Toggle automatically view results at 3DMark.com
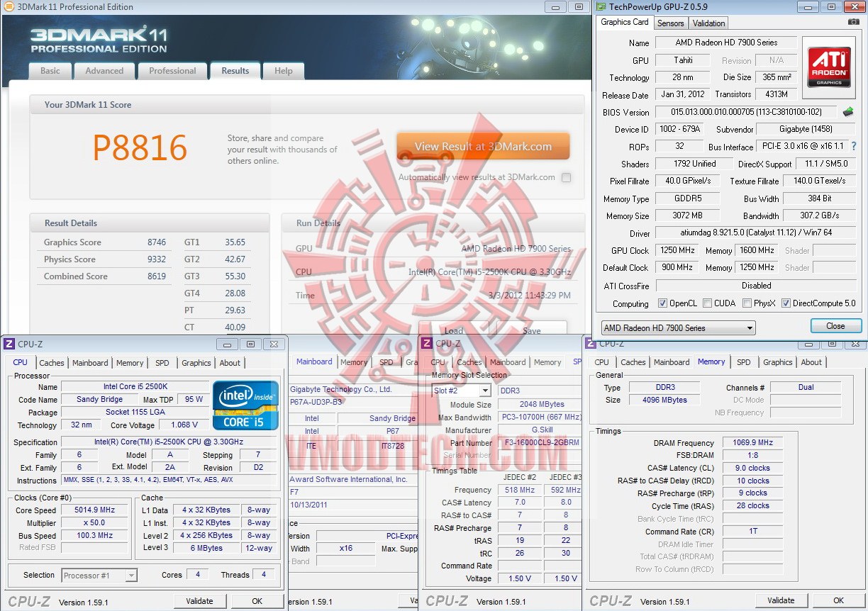The height and width of the screenshot is (611, 868). click(x=566, y=177)
